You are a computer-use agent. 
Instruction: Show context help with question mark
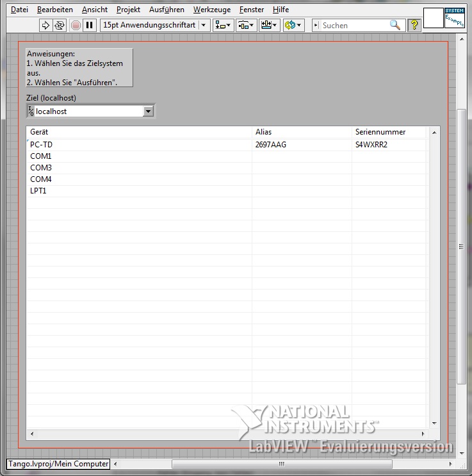[x=414, y=25]
